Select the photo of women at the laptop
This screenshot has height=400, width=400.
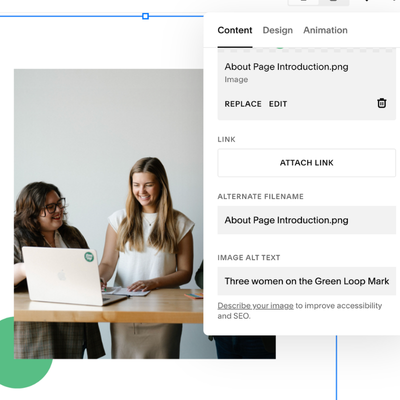click(x=108, y=214)
